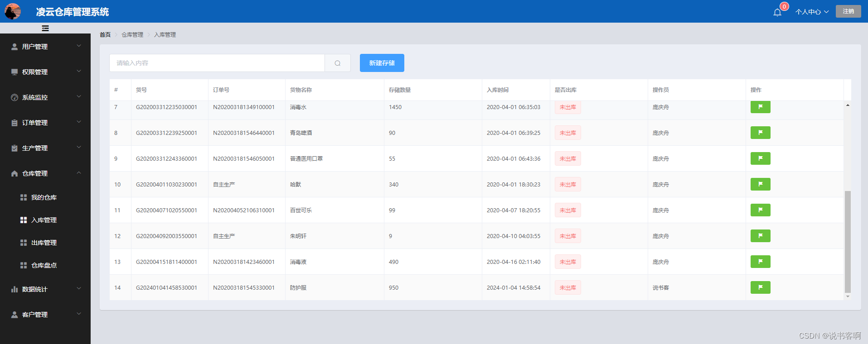Expand the 数据统计 sidebar menu

click(45, 289)
